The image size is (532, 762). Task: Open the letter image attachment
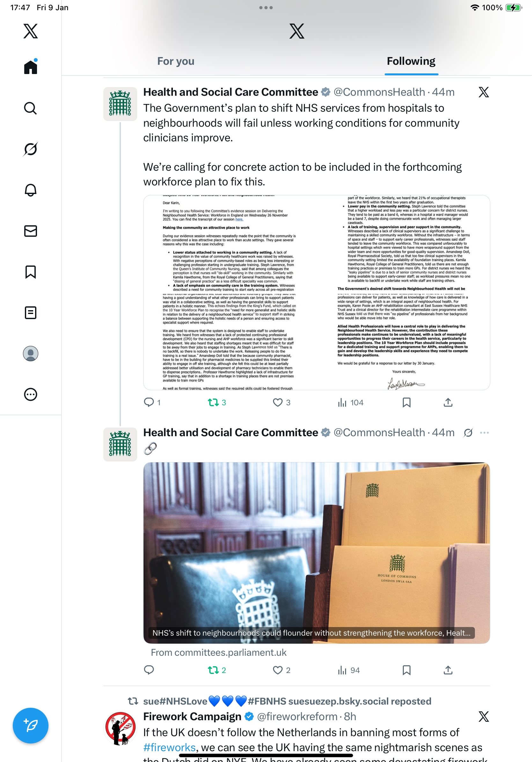click(316, 292)
